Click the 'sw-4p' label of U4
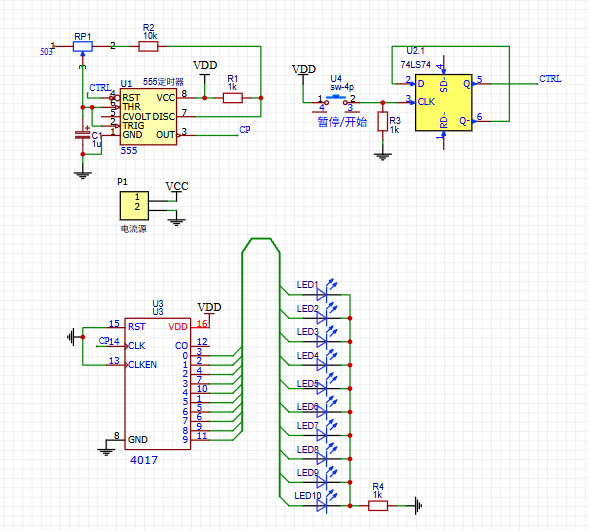Image resolution: width=589 pixels, height=530 pixels. [342, 87]
